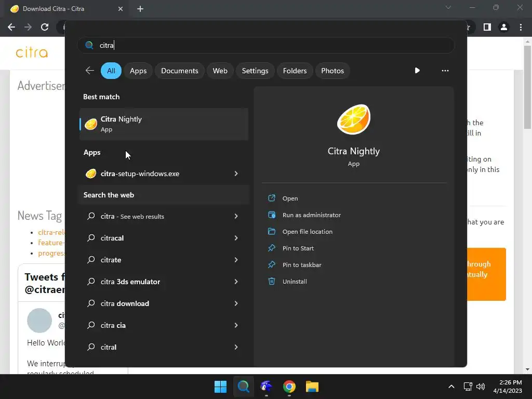
Task: Click the play-shaped icon in filter row
Action: (x=417, y=71)
